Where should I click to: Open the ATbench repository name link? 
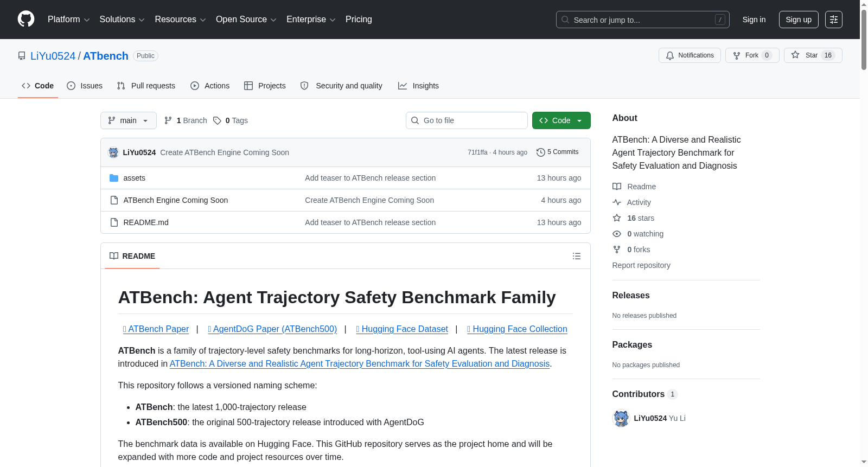click(x=106, y=56)
